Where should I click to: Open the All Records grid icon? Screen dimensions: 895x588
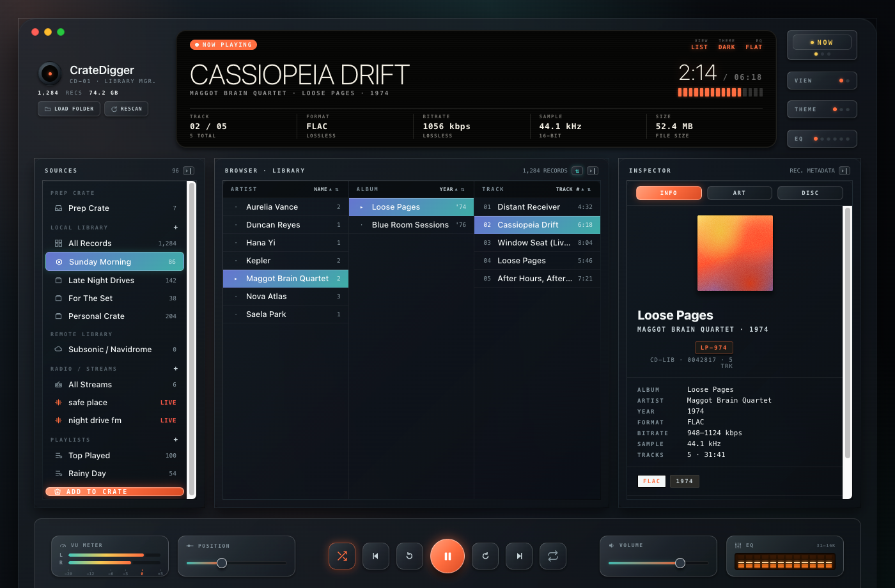coord(58,244)
